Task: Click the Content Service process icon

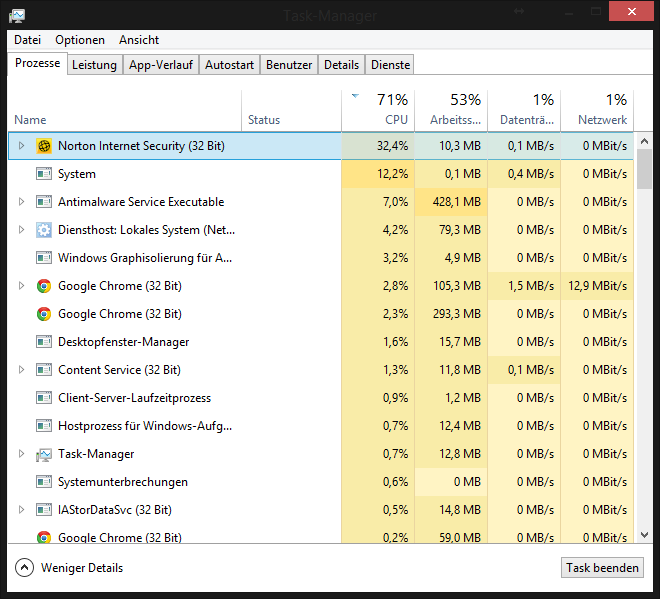Action: coord(44,370)
